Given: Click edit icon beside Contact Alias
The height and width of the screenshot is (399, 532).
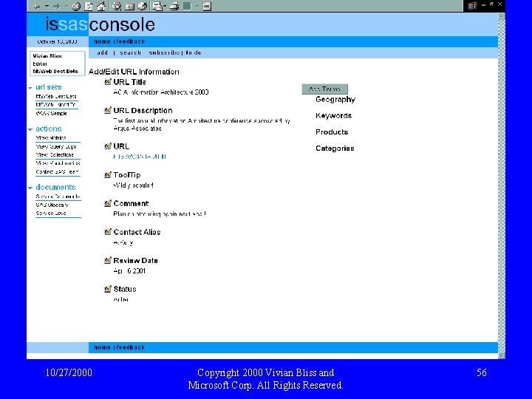Looking at the screenshot, I should (108, 232).
